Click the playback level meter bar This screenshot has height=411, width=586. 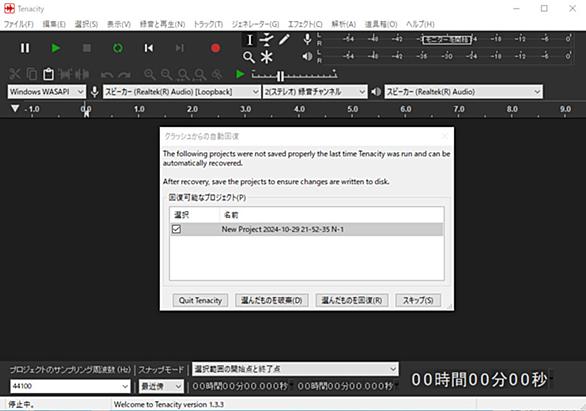(x=447, y=56)
